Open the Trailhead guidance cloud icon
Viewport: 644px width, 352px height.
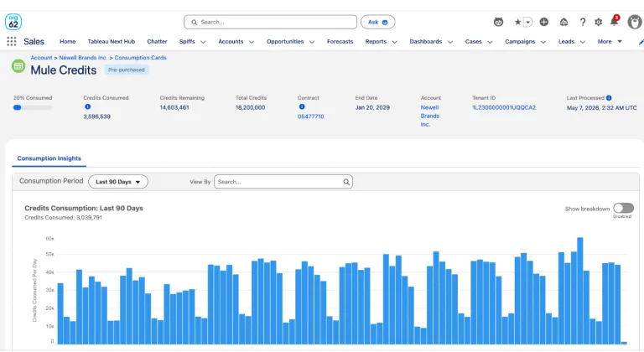[x=563, y=22]
